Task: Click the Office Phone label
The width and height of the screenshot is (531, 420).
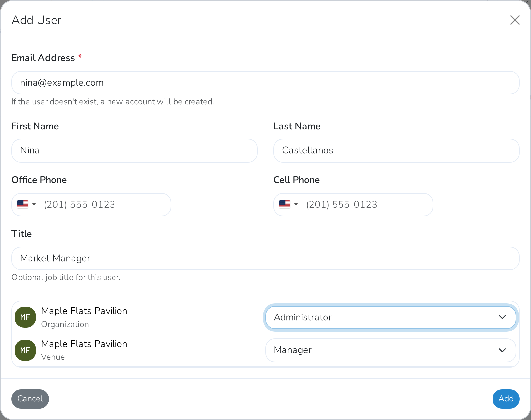Action: (x=39, y=180)
